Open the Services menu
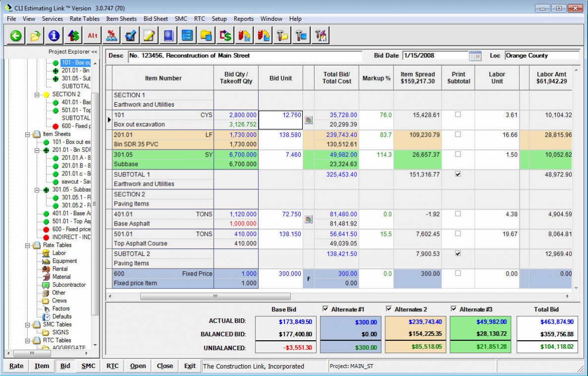Image resolution: width=588 pixels, height=376 pixels. tap(52, 19)
